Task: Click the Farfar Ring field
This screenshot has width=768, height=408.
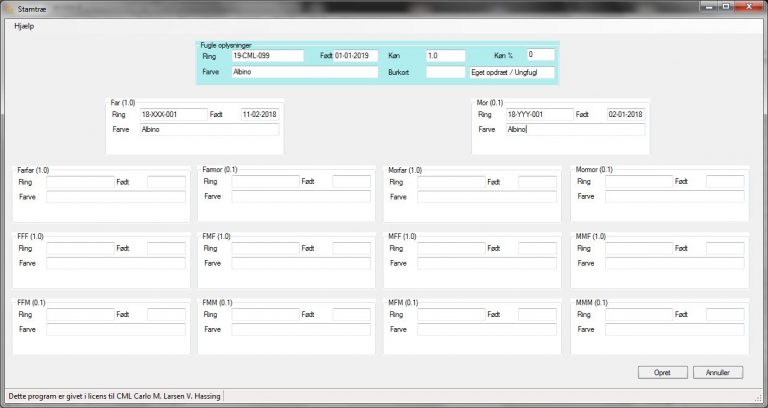Action: [80, 182]
